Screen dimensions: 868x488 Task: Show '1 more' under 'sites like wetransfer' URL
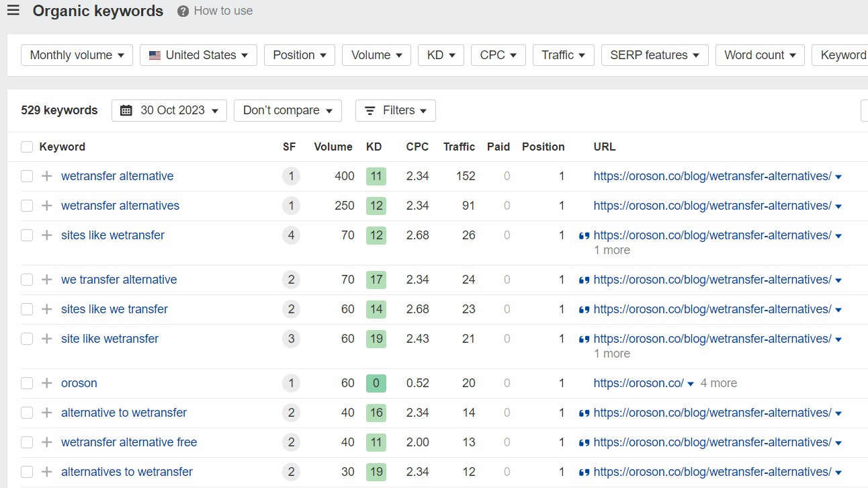pyautogui.click(x=612, y=250)
